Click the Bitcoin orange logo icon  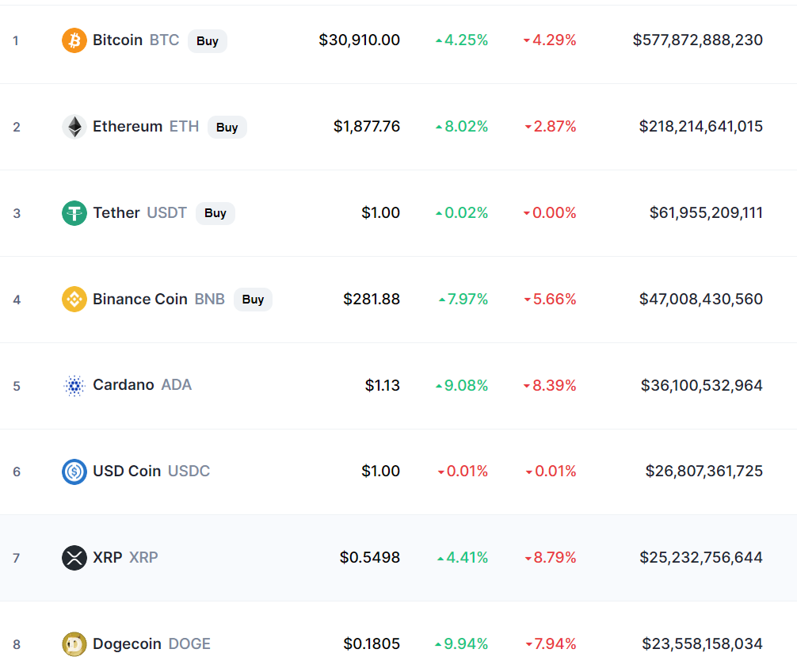[x=74, y=40]
